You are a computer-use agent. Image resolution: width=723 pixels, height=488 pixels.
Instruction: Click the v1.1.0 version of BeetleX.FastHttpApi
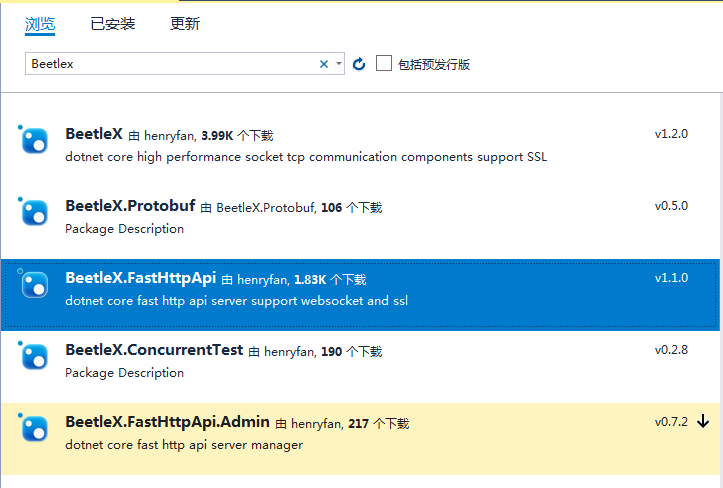click(x=671, y=278)
